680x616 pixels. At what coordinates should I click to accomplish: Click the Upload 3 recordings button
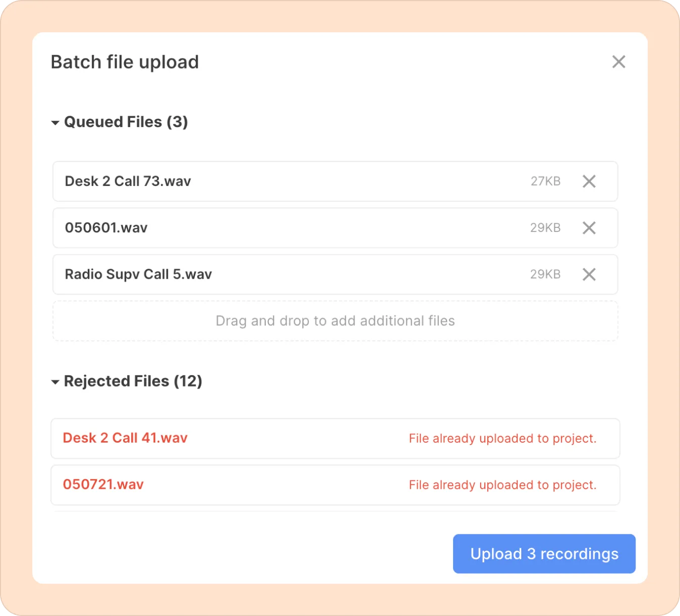pyautogui.click(x=544, y=553)
